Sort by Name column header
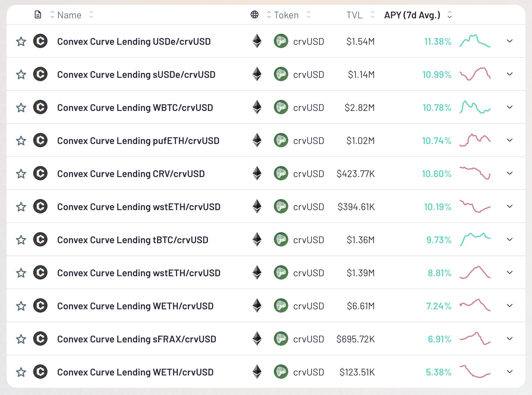 (x=69, y=15)
